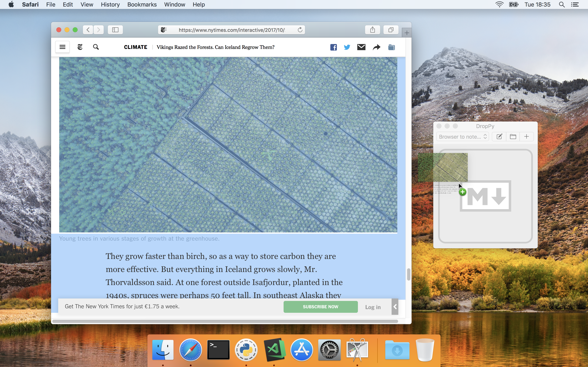Open the History menu

point(110,5)
